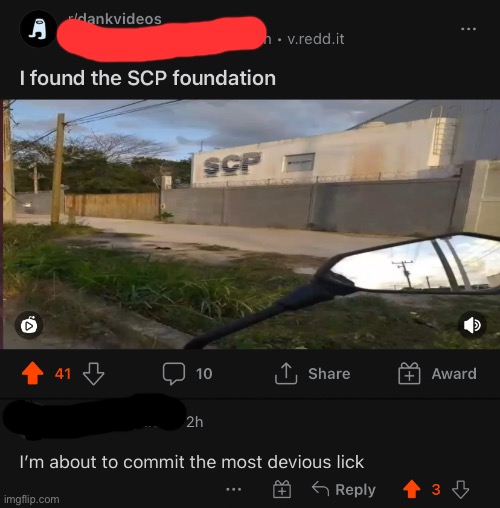Image resolution: width=500 pixels, height=508 pixels.
Task: Reply to the devious lick comment
Action: coord(344,489)
